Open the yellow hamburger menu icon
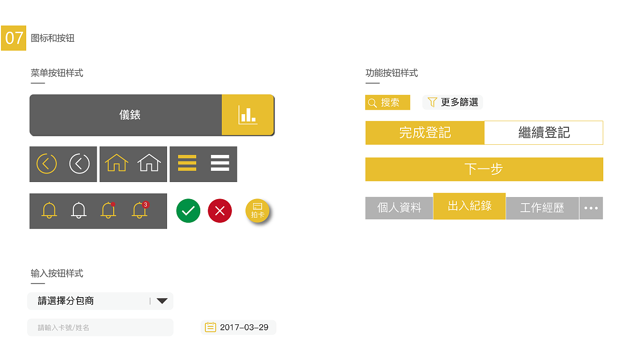The height and width of the screenshot is (362, 644). click(187, 163)
